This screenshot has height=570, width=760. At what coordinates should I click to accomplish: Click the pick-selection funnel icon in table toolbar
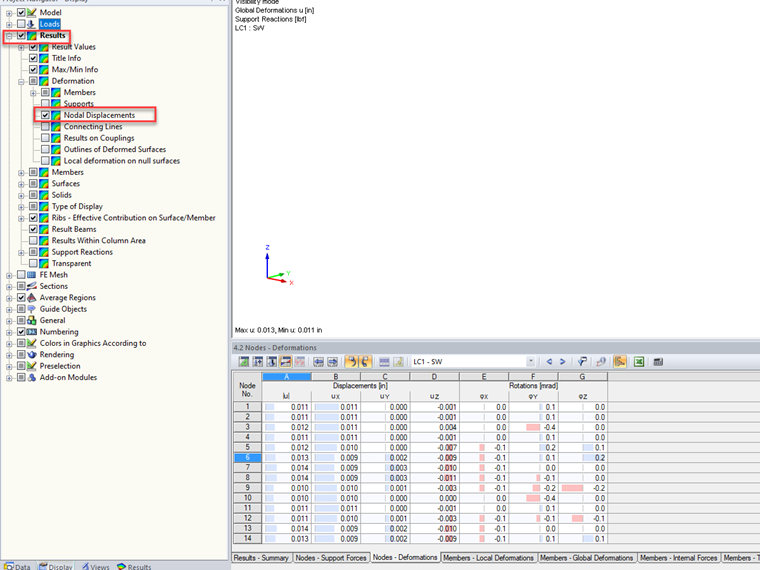[582, 362]
